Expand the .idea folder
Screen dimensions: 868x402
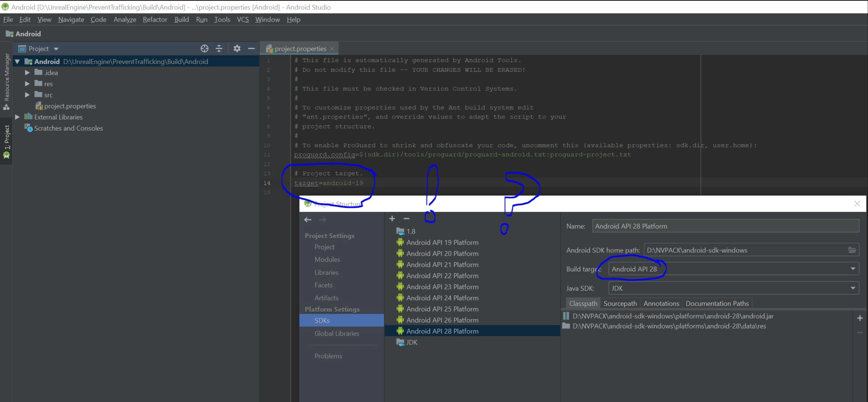pos(27,72)
